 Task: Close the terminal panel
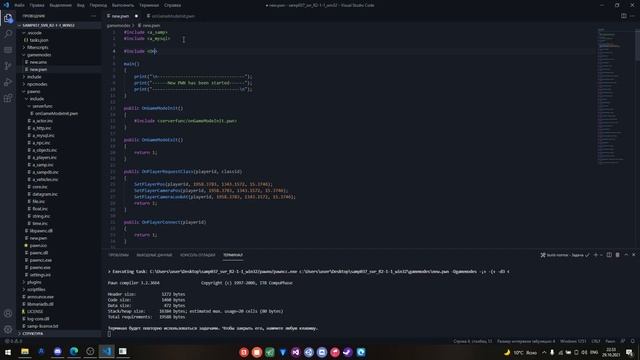tap(634, 255)
